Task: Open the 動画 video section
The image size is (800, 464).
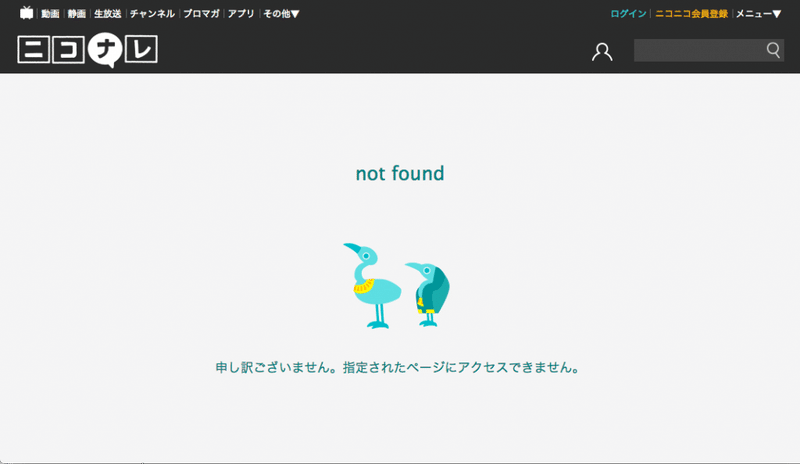Action: [x=50, y=14]
